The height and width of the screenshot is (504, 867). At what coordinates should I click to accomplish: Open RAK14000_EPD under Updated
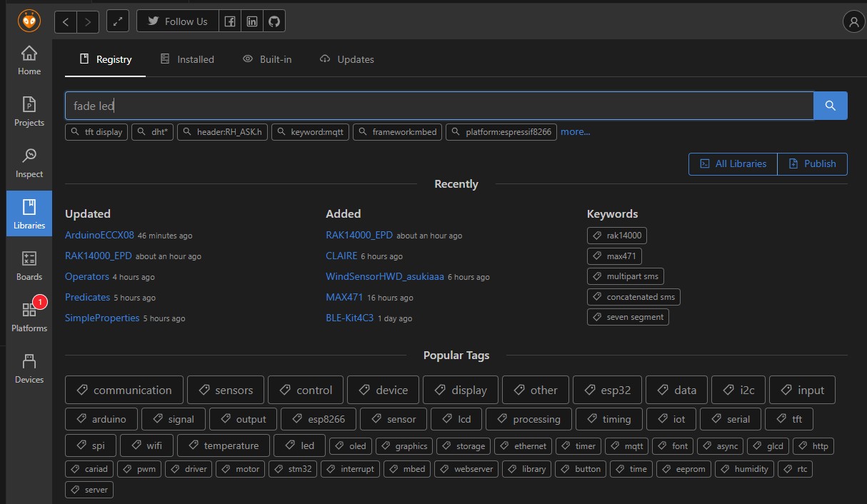(99, 256)
